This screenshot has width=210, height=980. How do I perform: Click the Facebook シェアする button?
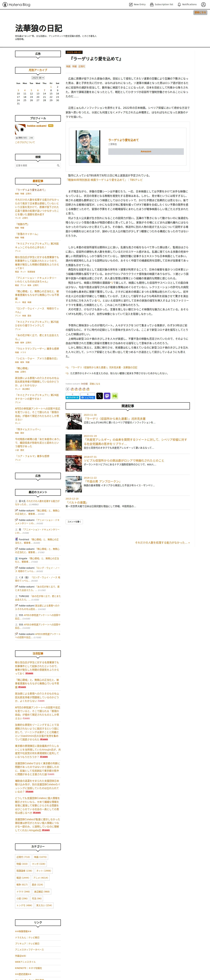click(88, 397)
